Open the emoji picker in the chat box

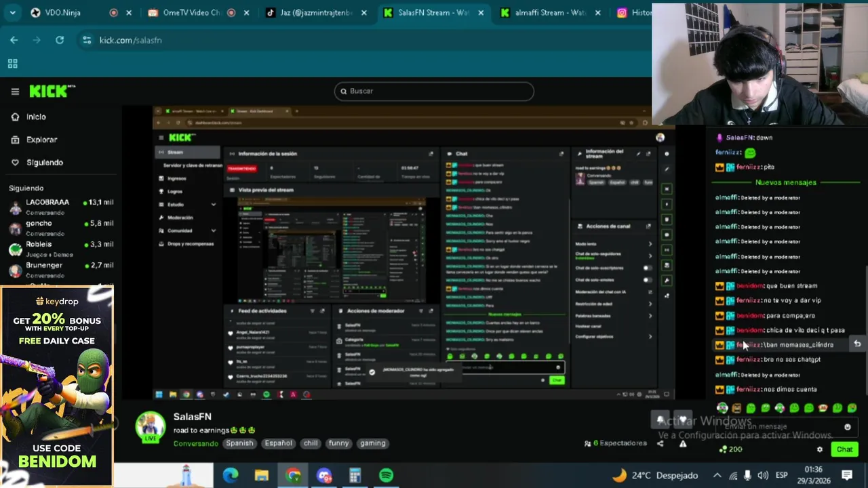pyautogui.click(x=847, y=427)
